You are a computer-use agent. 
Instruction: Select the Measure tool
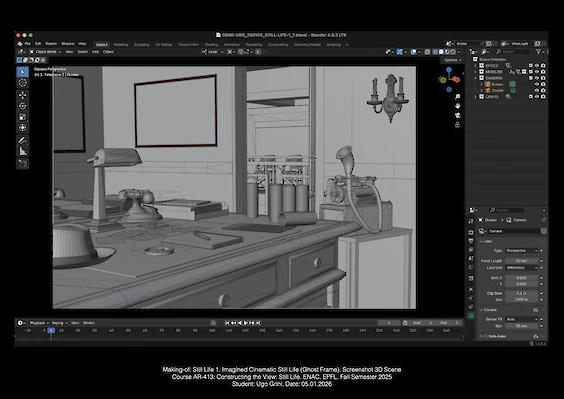click(23, 151)
